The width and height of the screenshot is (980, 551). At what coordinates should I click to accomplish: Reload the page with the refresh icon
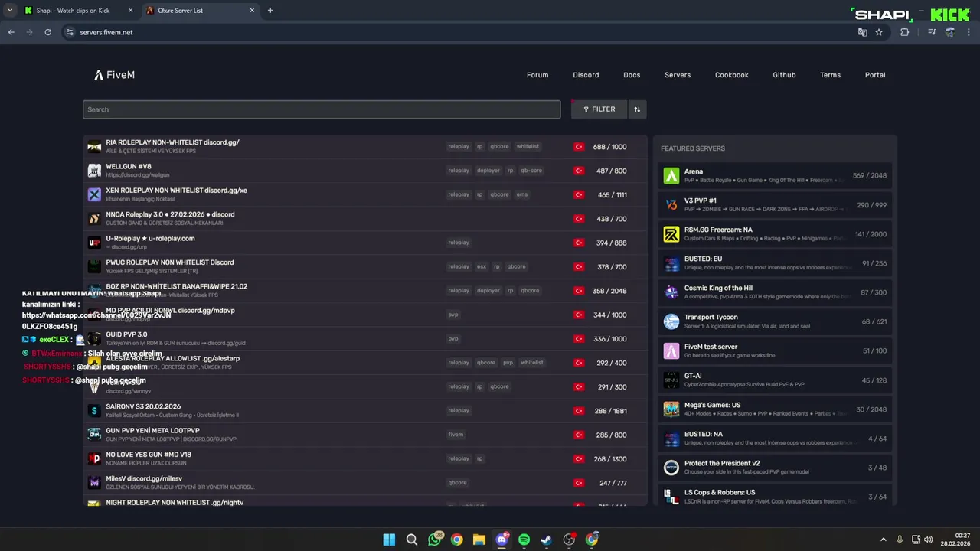(47, 32)
